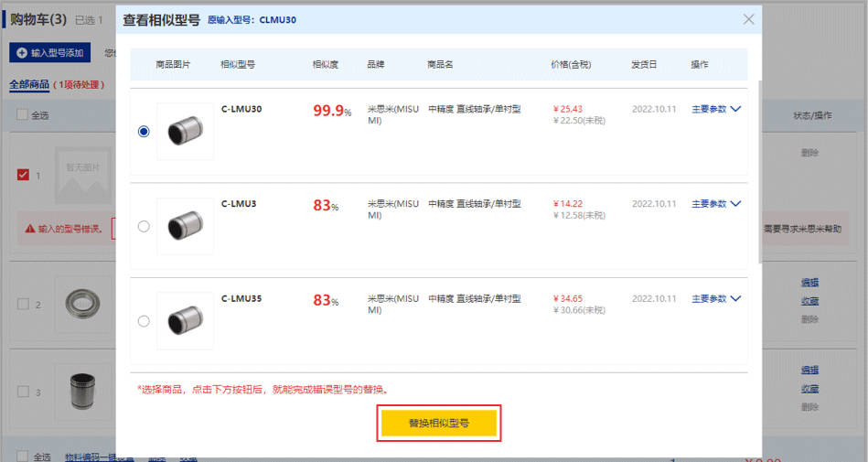Expand 主要参数 for C-LMU35
This screenshot has height=462, width=868.
(x=715, y=299)
